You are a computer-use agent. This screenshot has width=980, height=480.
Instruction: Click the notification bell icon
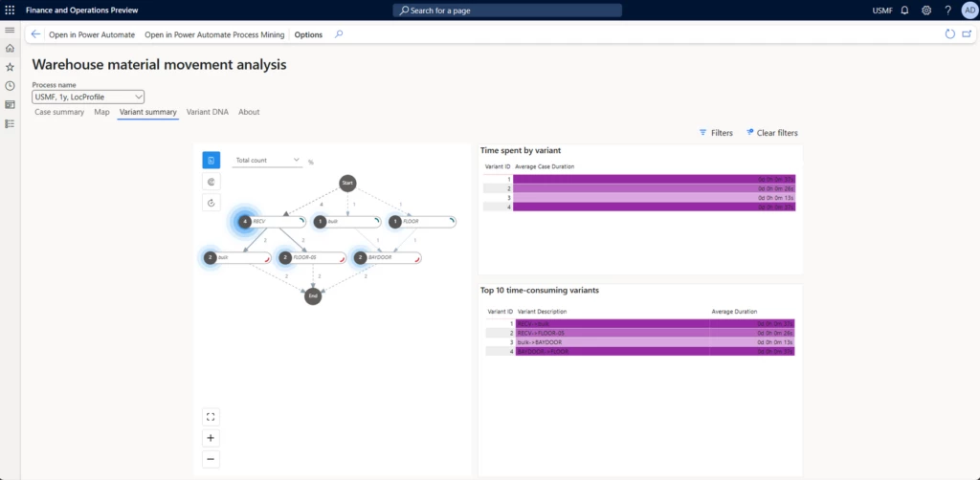click(904, 10)
